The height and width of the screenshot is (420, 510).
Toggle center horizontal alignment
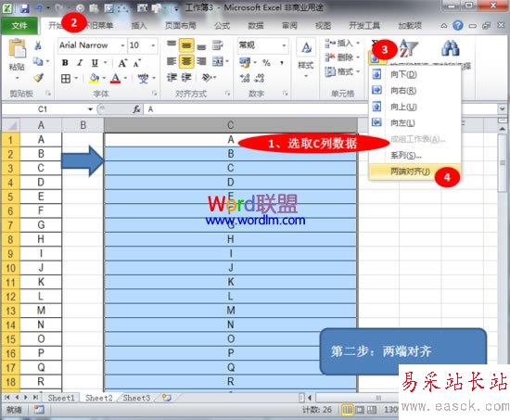point(186,61)
